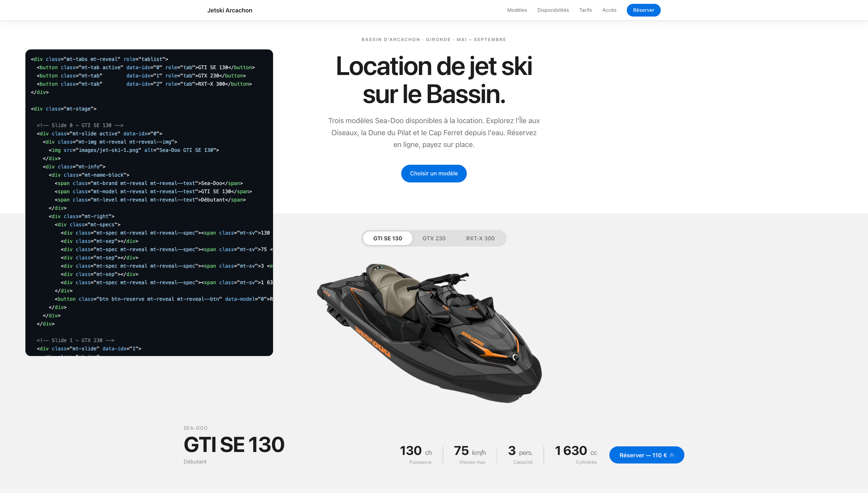
Task: Click the img src jet-ski-1.png code line
Action: point(134,150)
